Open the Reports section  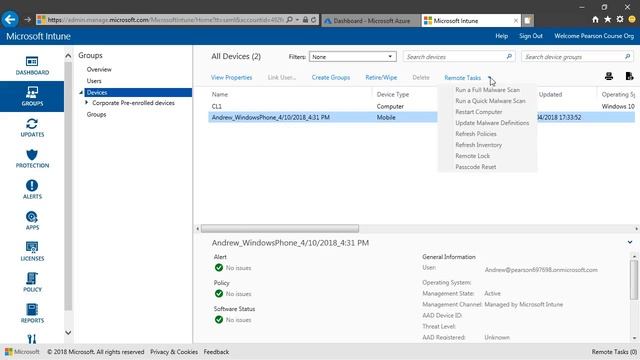[32, 313]
